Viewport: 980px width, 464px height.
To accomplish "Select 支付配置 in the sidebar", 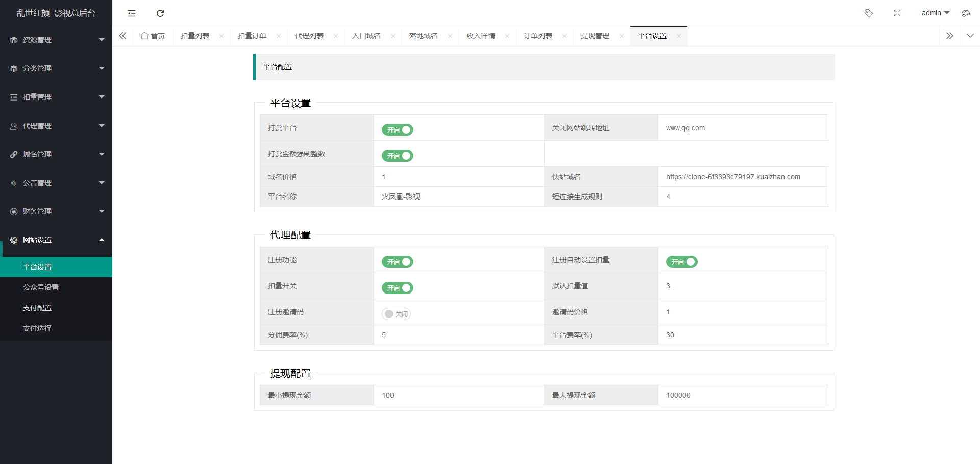I will point(37,307).
